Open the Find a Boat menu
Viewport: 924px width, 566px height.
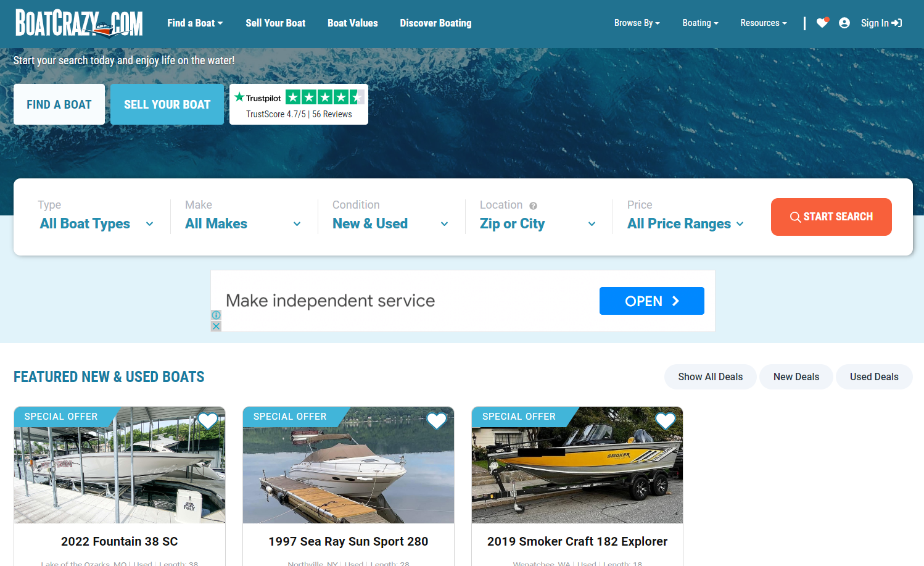click(194, 23)
